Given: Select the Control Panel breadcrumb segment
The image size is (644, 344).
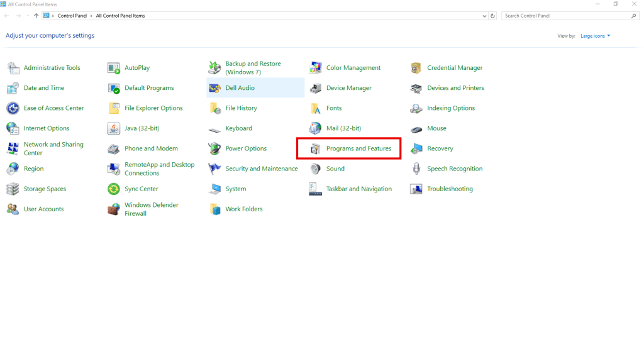Looking at the screenshot, I should [x=72, y=16].
